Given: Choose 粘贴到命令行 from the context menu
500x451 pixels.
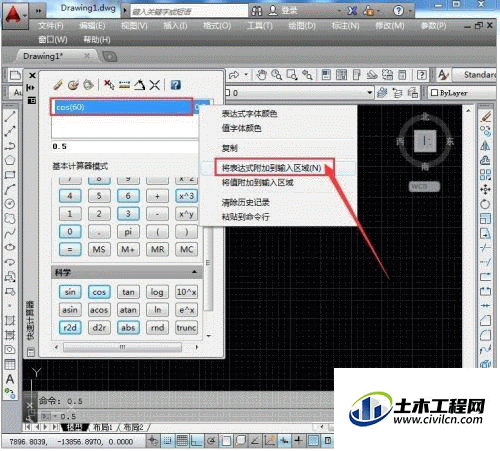Looking at the screenshot, I should click(245, 217).
